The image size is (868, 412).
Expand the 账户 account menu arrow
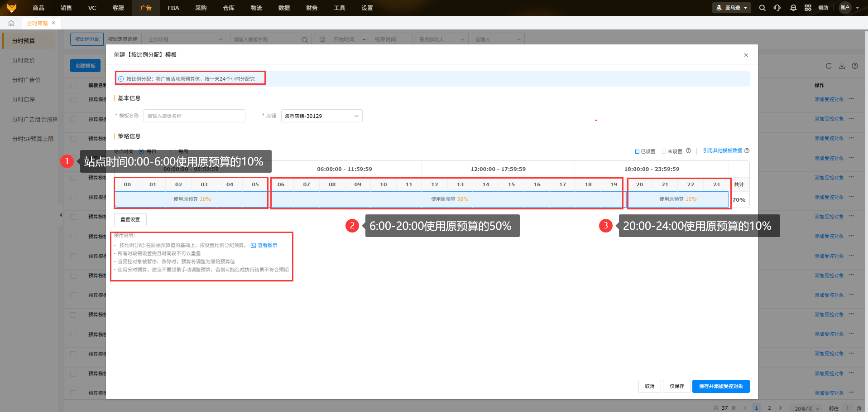(x=858, y=8)
